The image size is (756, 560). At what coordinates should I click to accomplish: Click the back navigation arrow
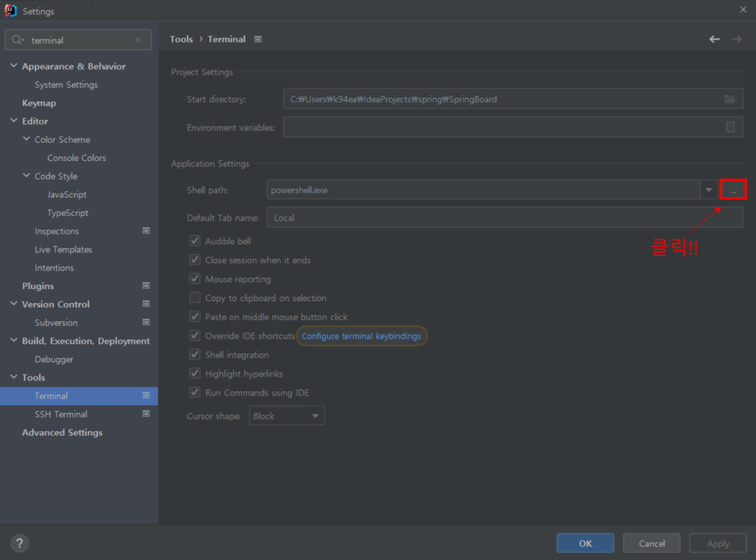714,39
